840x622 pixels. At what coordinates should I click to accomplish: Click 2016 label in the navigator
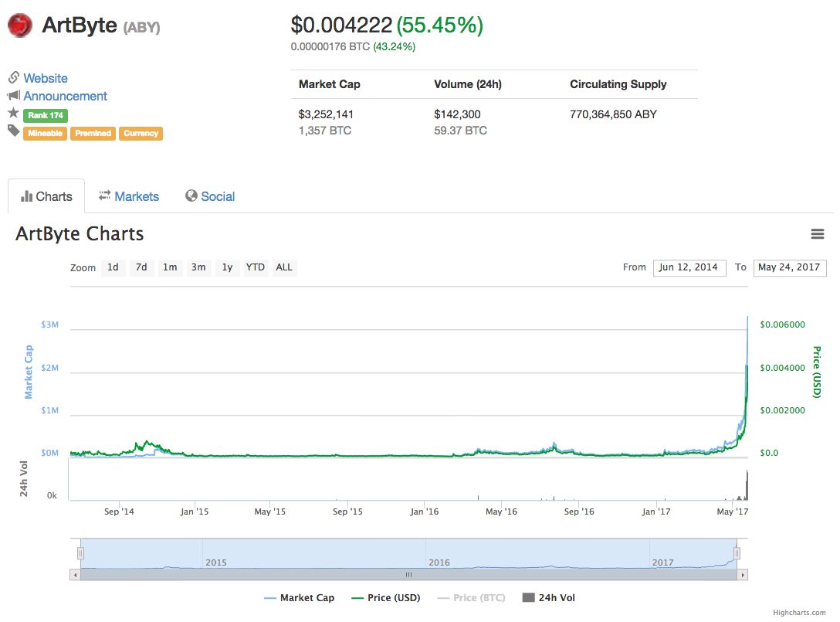(439, 563)
